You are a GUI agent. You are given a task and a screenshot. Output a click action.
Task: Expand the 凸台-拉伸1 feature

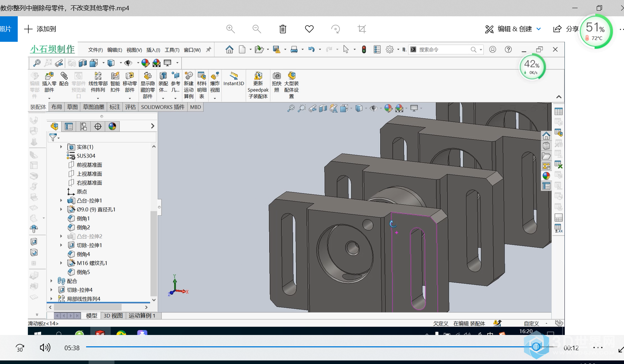click(61, 200)
